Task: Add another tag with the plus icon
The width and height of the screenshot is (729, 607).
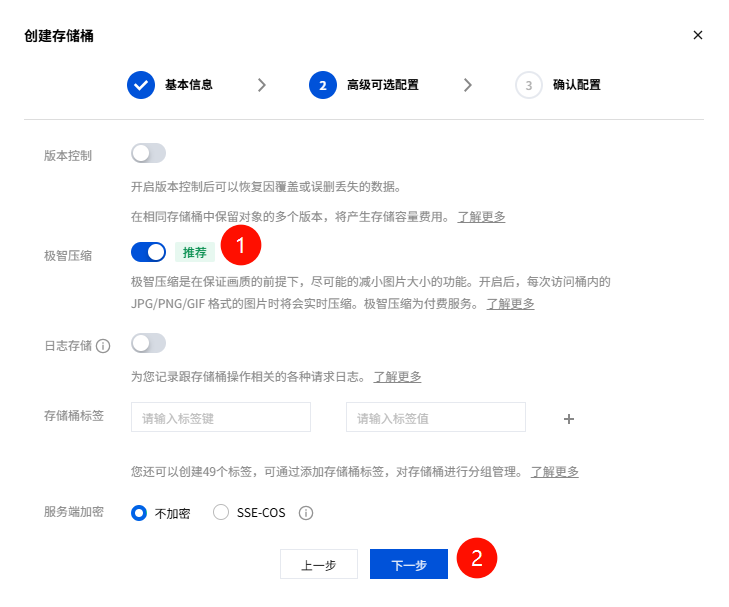Action: (x=569, y=419)
